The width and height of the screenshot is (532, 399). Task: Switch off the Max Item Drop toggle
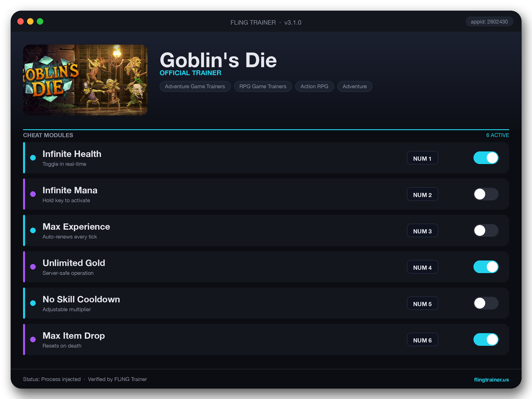(486, 339)
